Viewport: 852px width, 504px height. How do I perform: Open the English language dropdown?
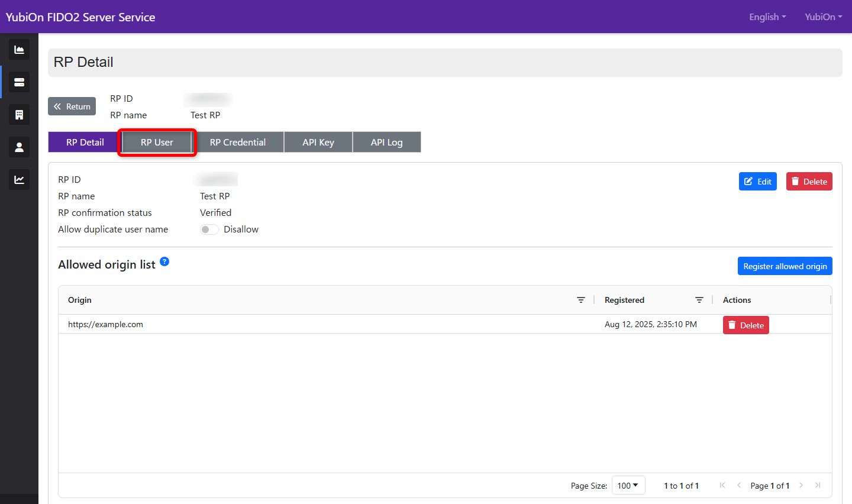point(767,17)
